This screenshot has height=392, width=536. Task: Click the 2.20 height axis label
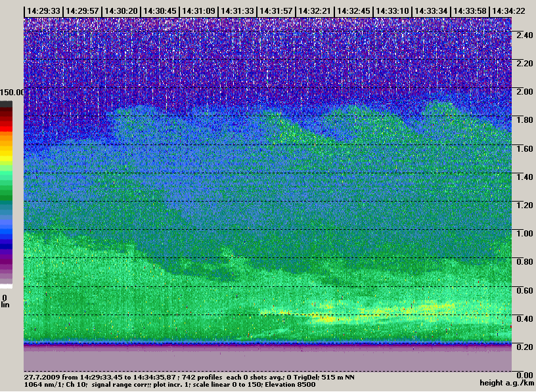[x=524, y=64]
